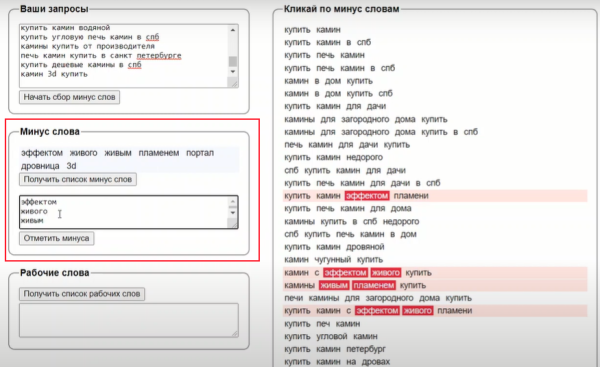Click 'печь' in 'купить печь камин в спб'

(x=324, y=68)
